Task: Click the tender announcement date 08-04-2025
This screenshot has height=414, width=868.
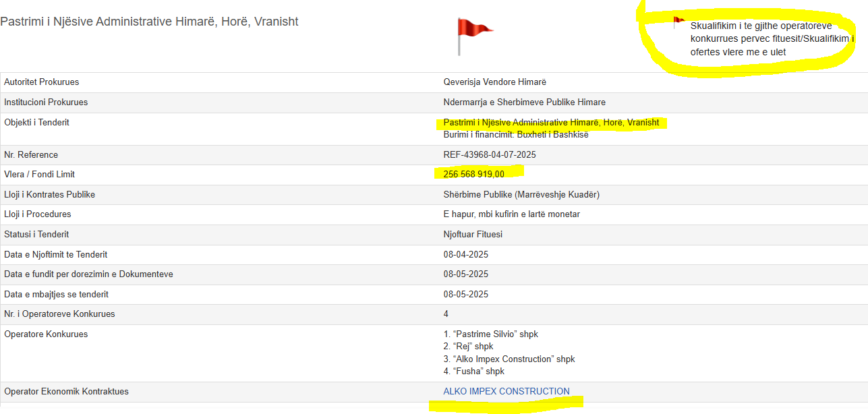Action: pyautogui.click(x=465, y=254)
